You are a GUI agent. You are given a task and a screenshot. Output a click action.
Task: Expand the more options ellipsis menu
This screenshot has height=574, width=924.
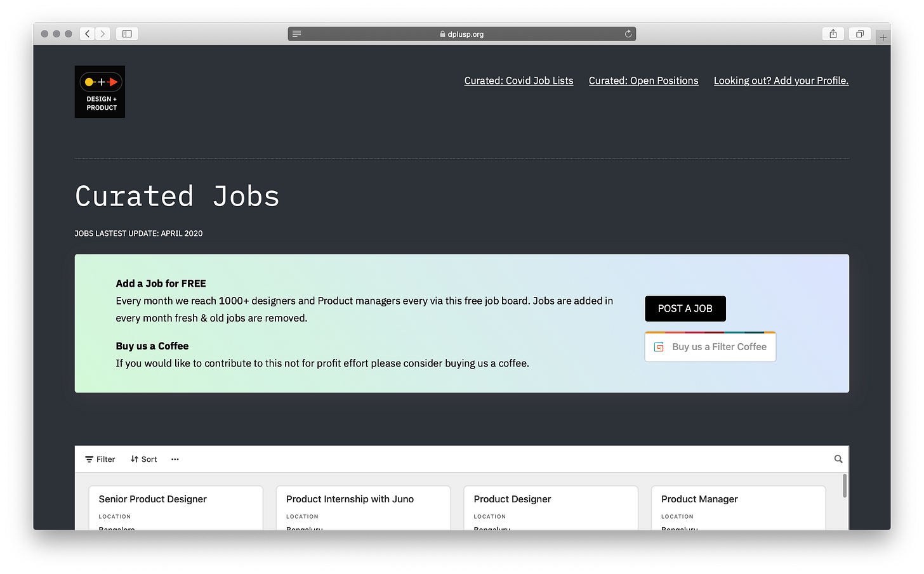coord(175,459)
